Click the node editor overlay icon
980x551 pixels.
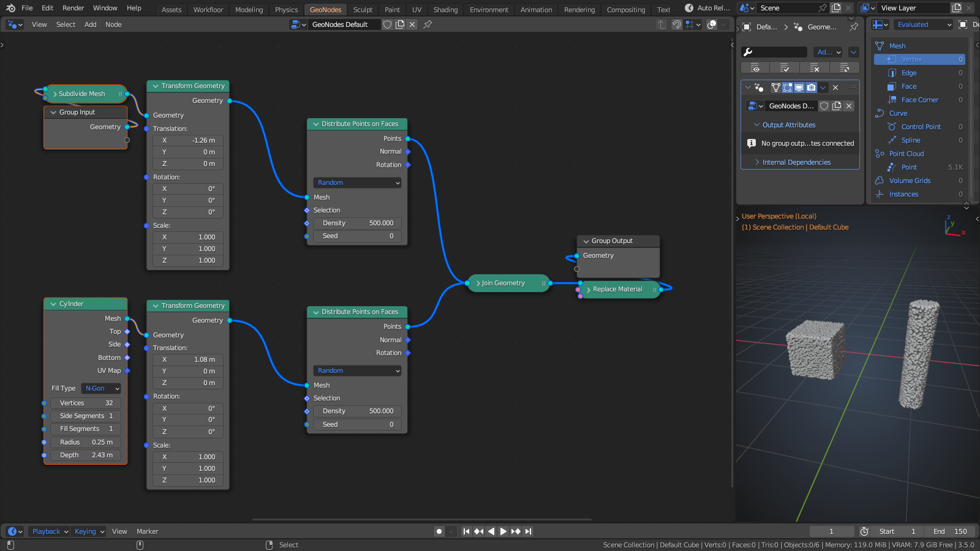[712, 24]
